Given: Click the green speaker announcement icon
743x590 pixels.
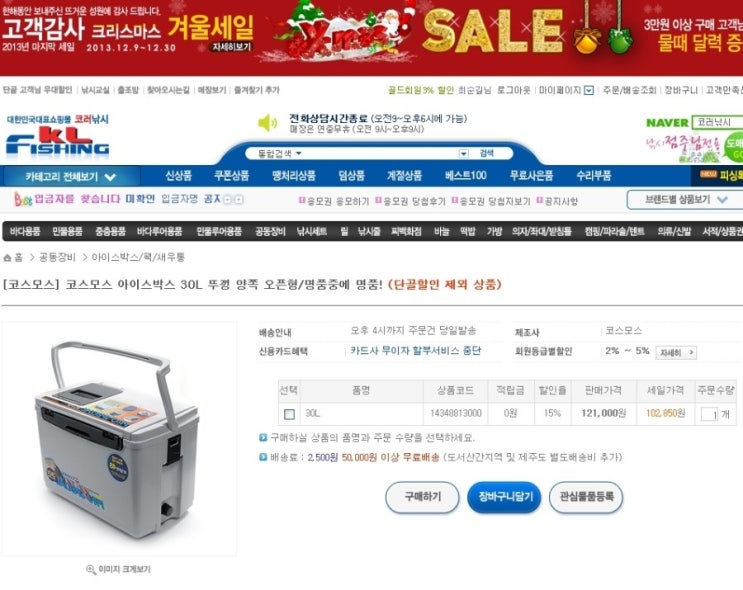Looking at the screenshot, I should tap(268, 123).
